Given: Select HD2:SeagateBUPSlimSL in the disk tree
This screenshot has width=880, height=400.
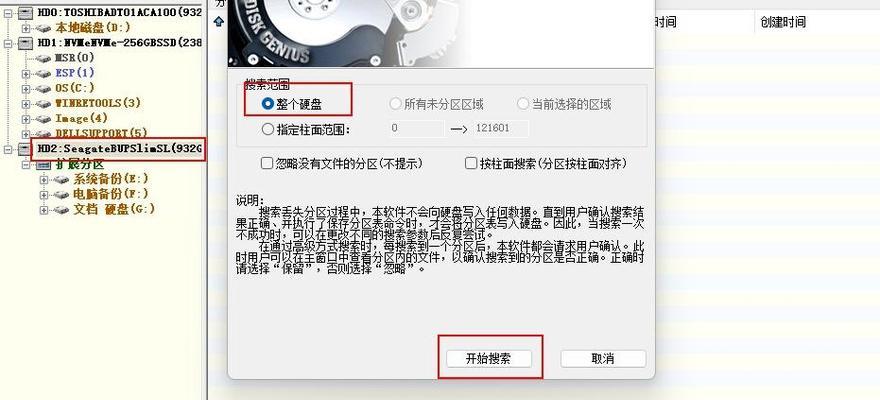Looking at the screenshot, I should click(x=120, y=149).
